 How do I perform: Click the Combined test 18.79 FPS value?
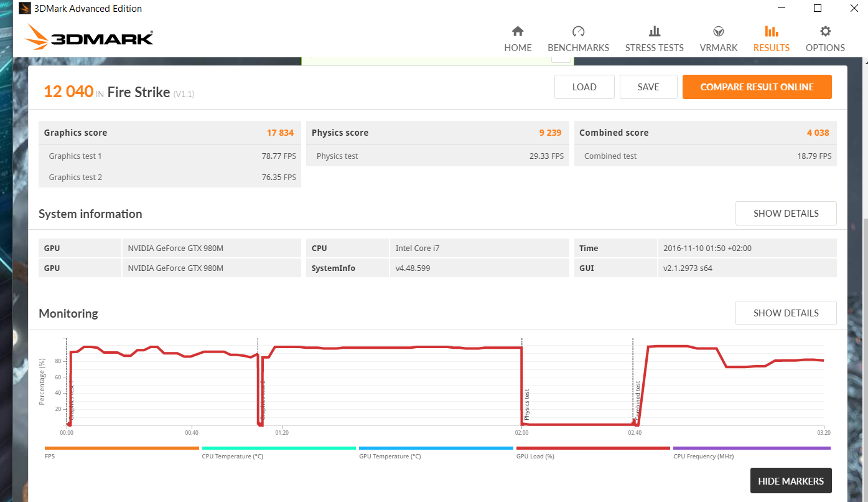pos(814,156)
